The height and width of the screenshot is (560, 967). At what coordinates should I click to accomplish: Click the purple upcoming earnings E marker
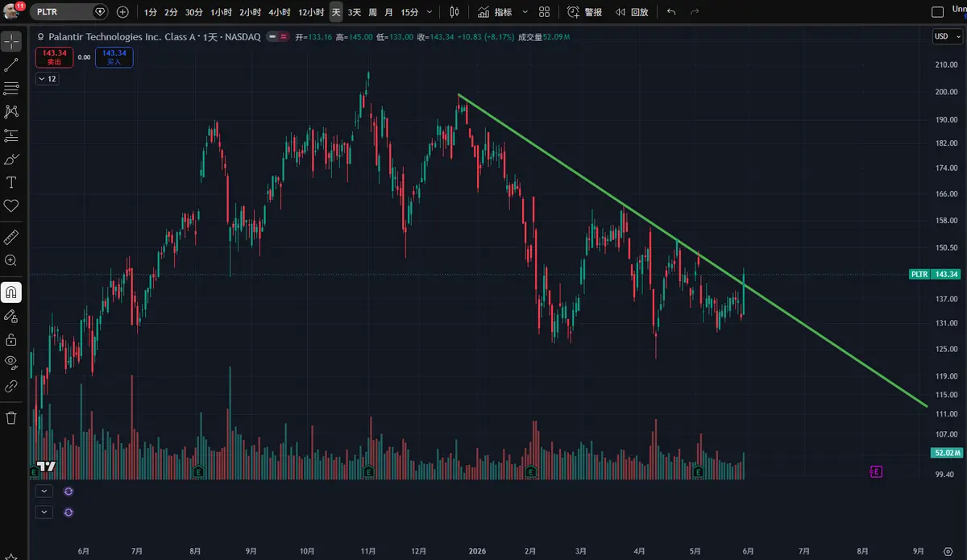coord(877,471)
